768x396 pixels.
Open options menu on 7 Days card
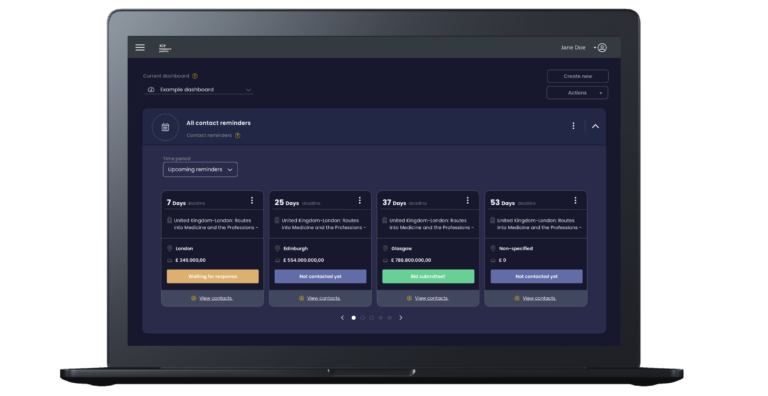[252, 200]
